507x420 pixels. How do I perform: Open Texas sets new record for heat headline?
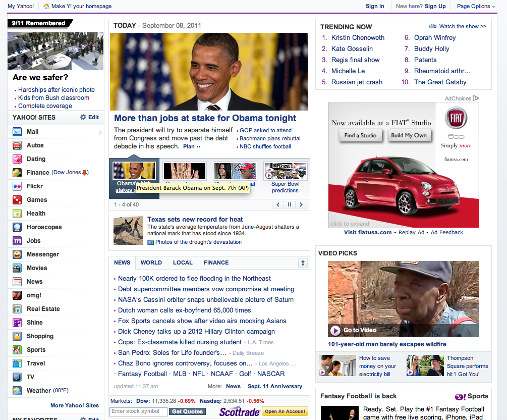coord(195,220)
